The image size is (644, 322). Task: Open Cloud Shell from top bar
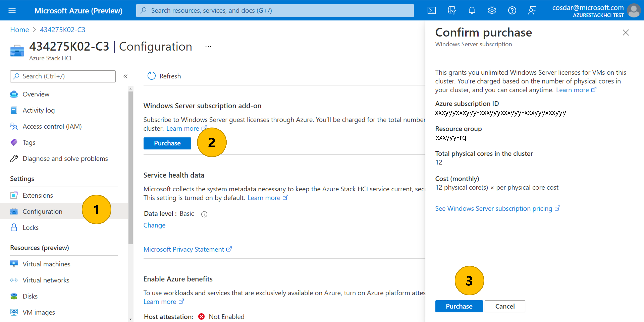(x=431, y=11)
